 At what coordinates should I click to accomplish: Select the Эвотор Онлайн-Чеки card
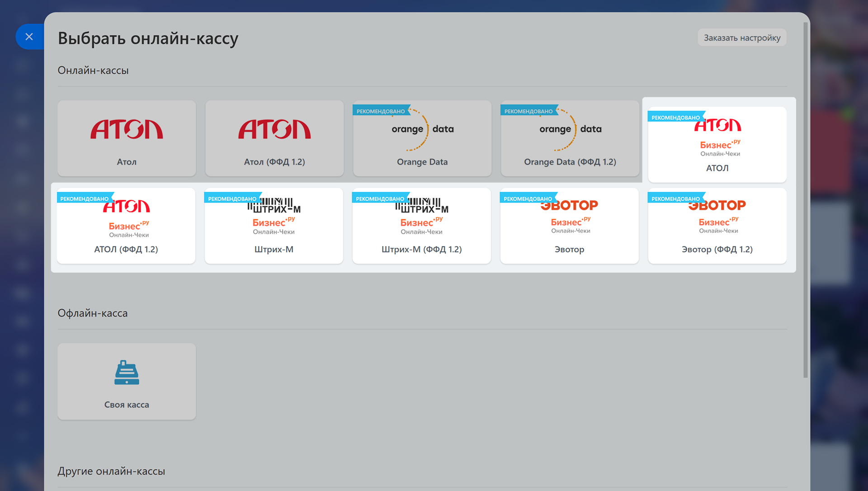[570, 226]
